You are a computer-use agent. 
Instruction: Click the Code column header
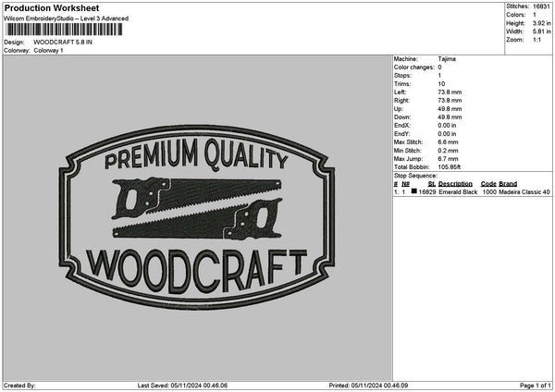[488, 184]
